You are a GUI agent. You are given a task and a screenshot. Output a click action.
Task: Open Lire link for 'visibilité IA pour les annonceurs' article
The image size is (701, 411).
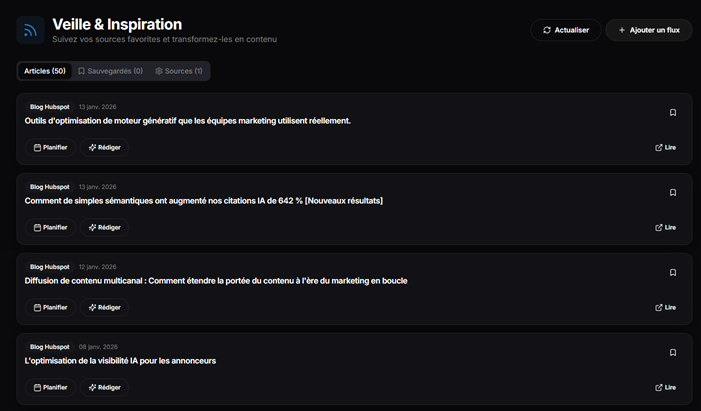(666, 388)
